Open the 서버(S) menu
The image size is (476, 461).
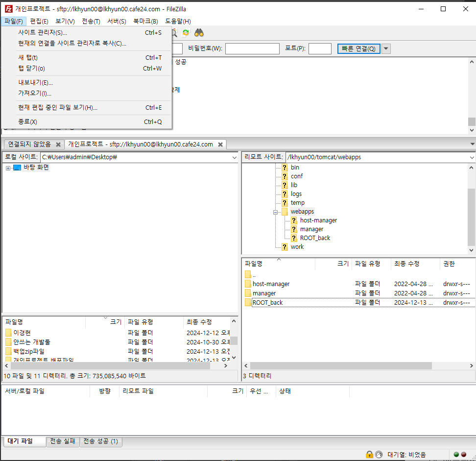click(x=117, y=21)
